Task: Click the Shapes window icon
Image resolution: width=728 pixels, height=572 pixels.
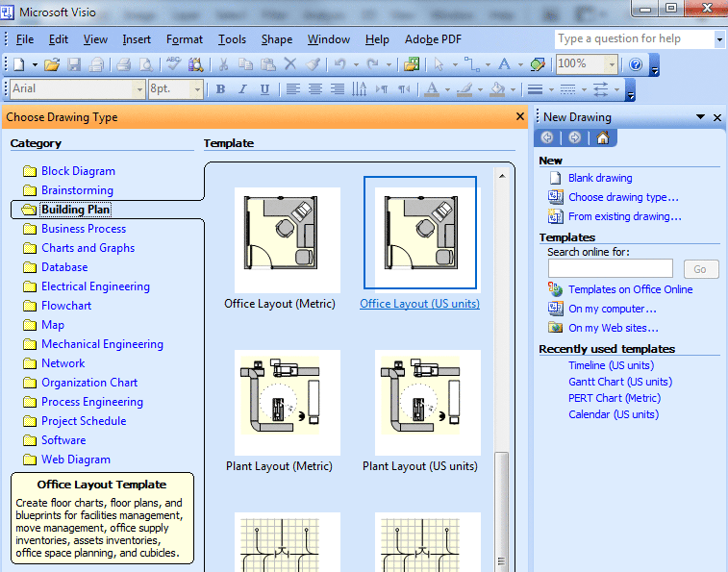Action: coord(412,64)
